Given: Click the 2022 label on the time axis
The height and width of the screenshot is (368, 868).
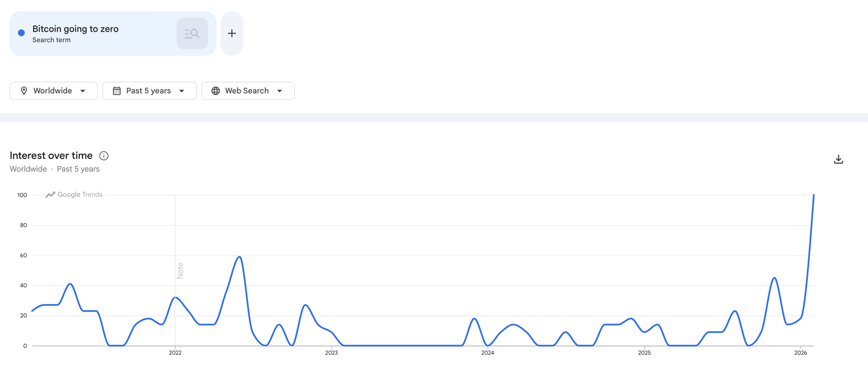Looking at the screenshot, I should point(175,353).
